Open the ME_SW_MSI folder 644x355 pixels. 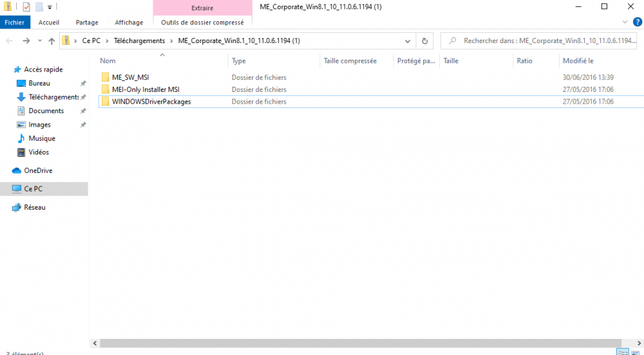click(x=130, y=77)
